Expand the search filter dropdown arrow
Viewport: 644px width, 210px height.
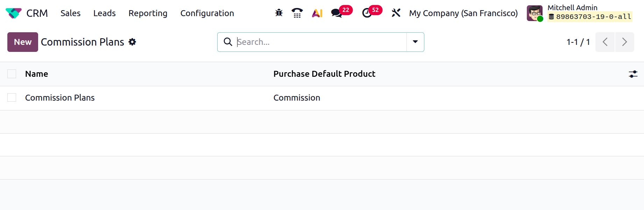click(415, 42)
